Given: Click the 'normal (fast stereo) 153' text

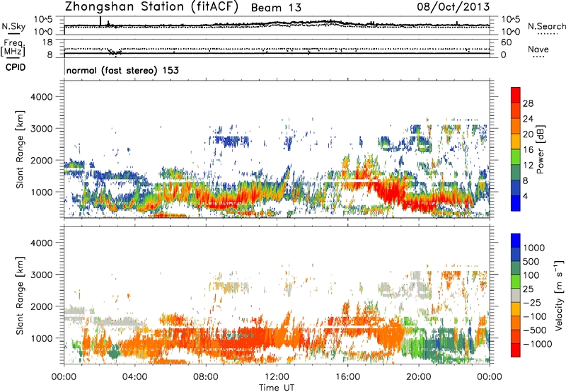Looking at the screenshot, I should (122, 70).
